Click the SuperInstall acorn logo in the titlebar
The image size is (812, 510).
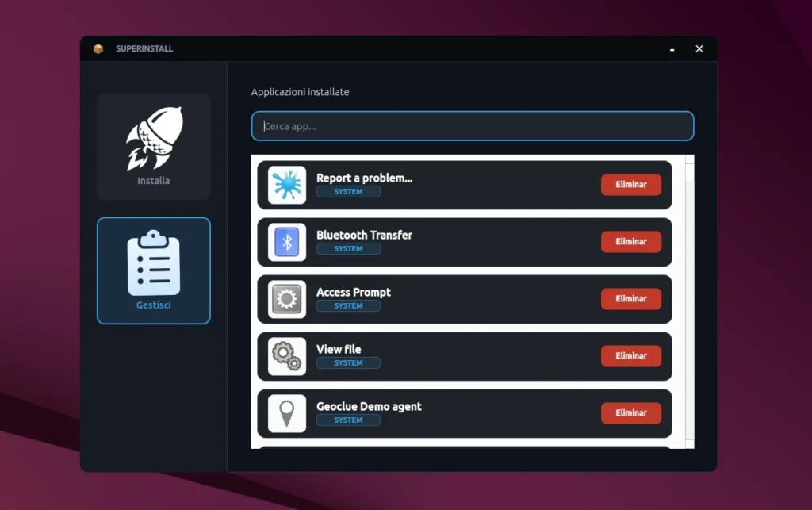click(x=98, y=48)
